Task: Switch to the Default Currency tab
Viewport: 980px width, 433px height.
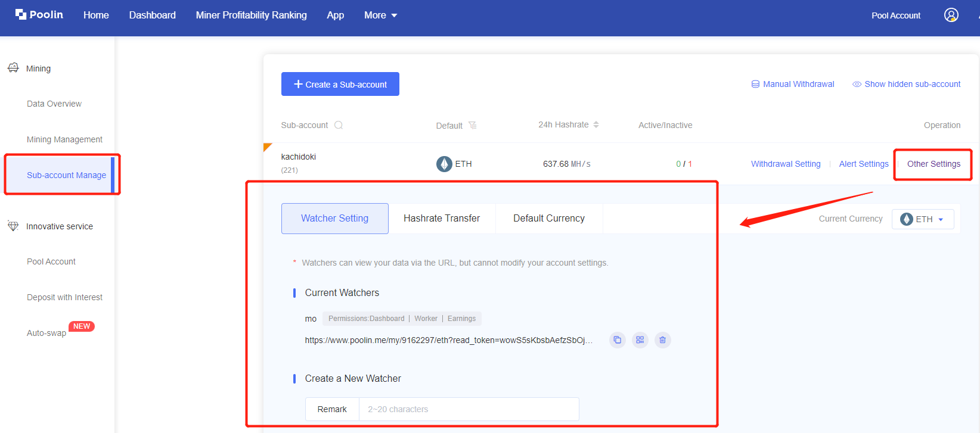Action: click(549, 219)
